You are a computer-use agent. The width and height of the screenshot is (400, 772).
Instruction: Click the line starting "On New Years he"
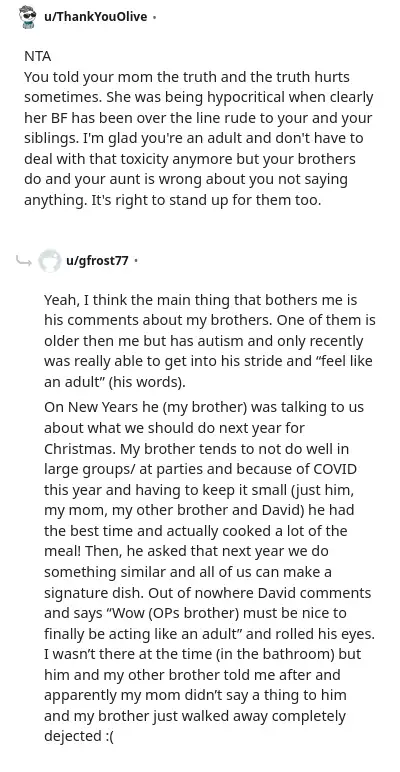click(204, 408)
